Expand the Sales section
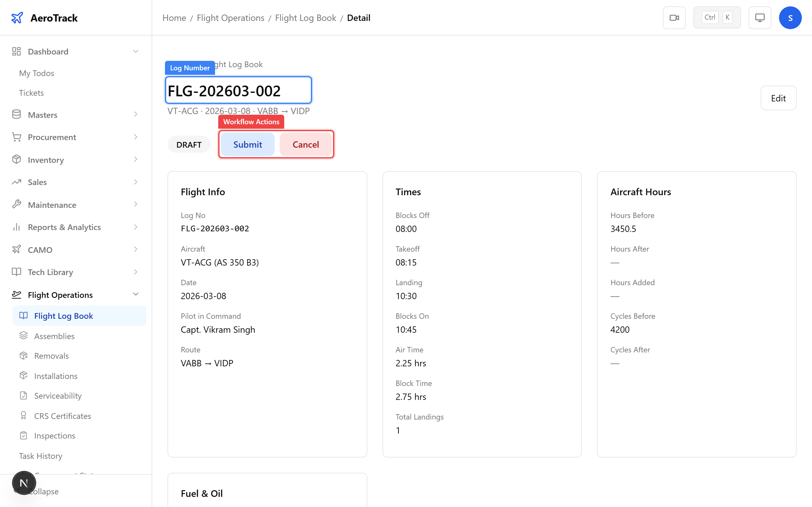 point(135,182)
